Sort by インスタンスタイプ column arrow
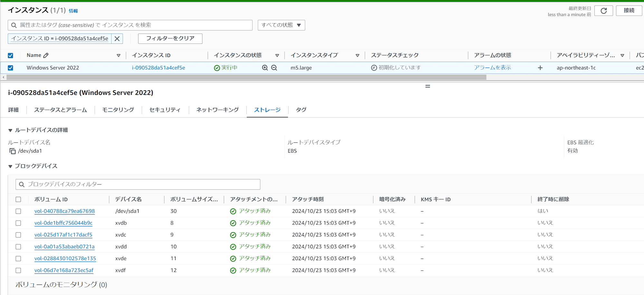The height and width of the screenshot is (295, 644). (357, 55)
